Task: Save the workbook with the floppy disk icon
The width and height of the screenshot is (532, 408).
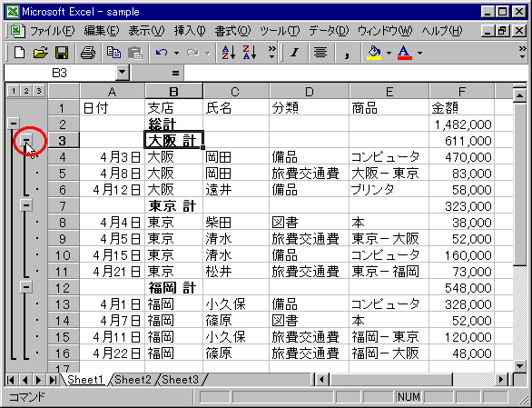Action: pyautogui.click(x=62, y=53)
